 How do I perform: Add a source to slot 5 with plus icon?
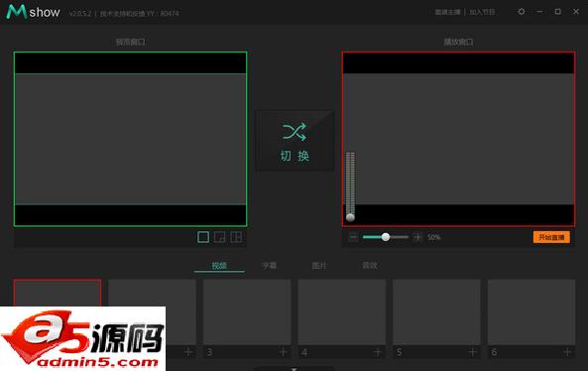tap(473, 352)
